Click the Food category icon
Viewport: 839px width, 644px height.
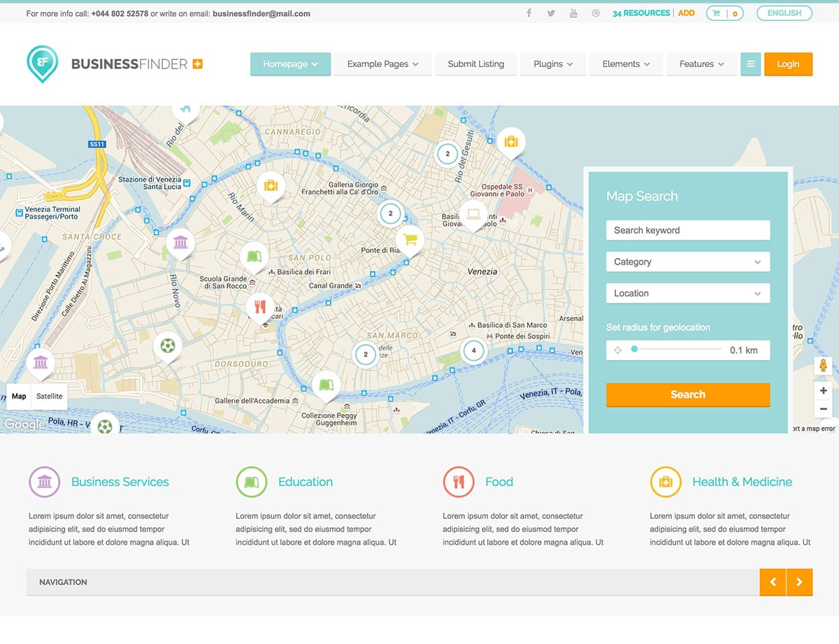[x=459, y=482]
